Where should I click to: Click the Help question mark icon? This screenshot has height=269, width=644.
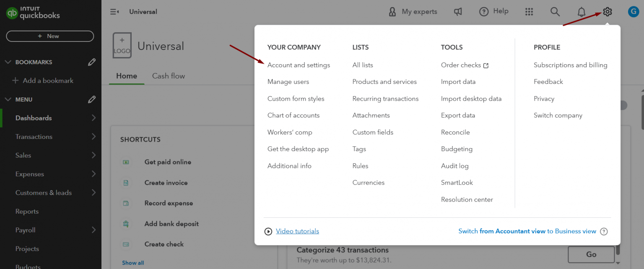[x=484, y=12]
